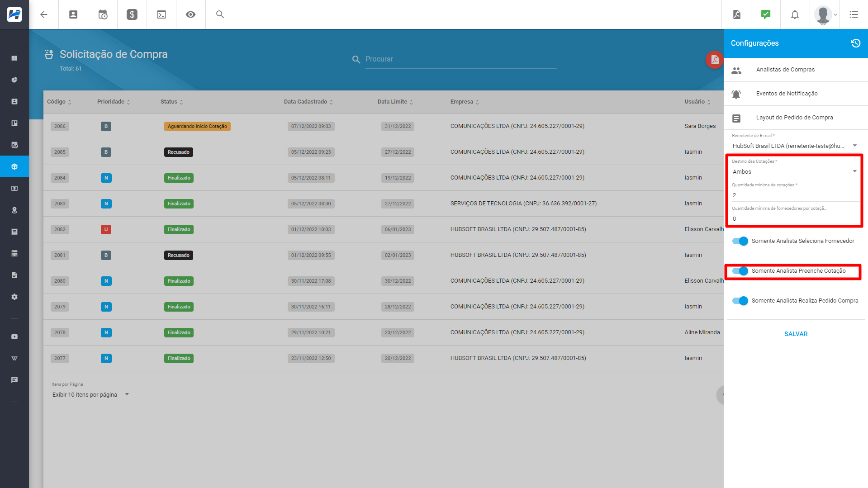Disable Somente Analista Preenche Cotação switch
This screenshot has height=488, width=868.
740,271
